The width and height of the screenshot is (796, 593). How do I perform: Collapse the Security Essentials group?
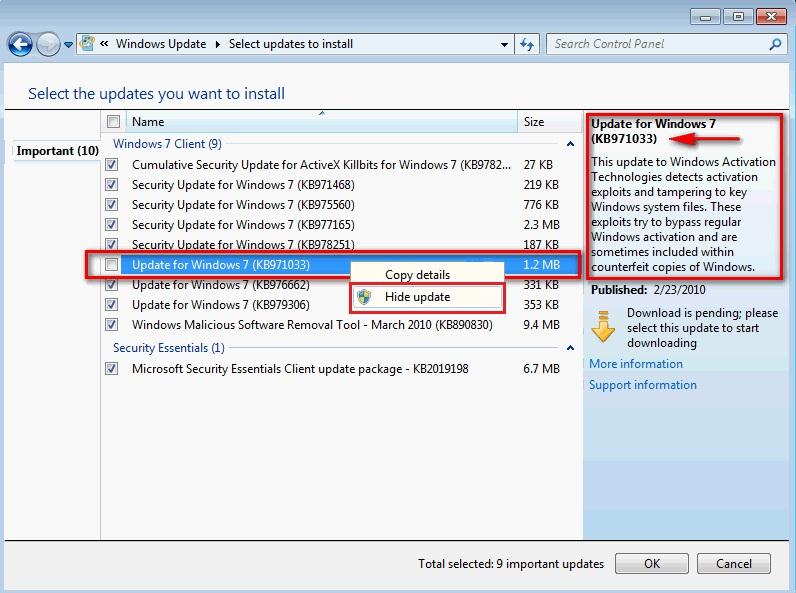pyautogui.click(x=571, y=348)
